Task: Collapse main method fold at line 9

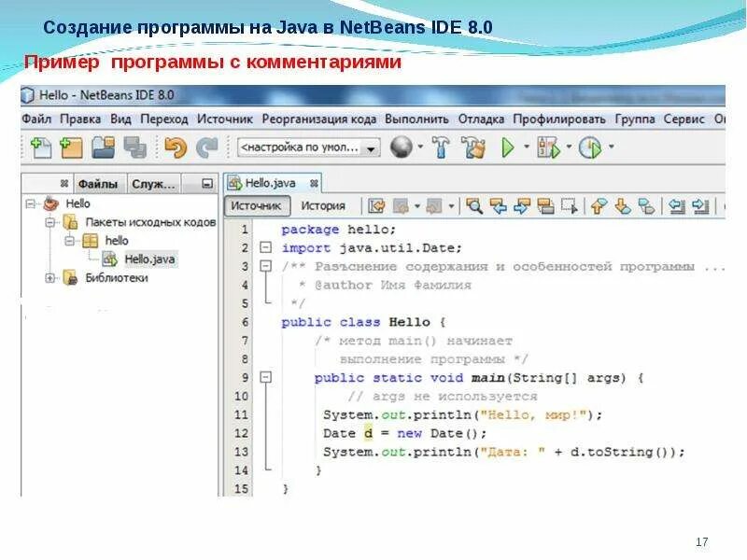Action: pos(265,377)
